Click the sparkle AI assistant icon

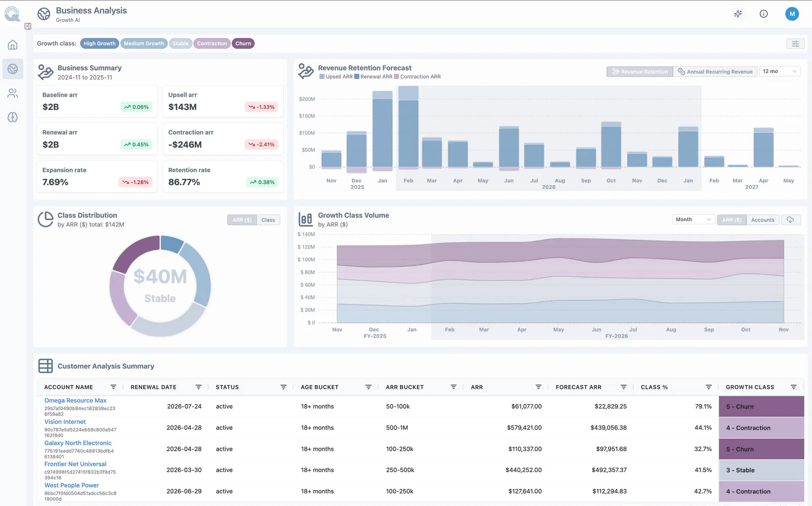(x=738, y=14)
